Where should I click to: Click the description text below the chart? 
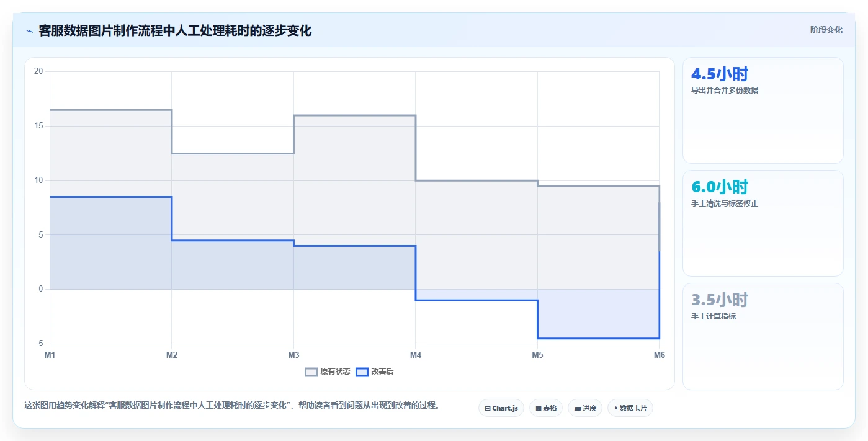(232, 406)
